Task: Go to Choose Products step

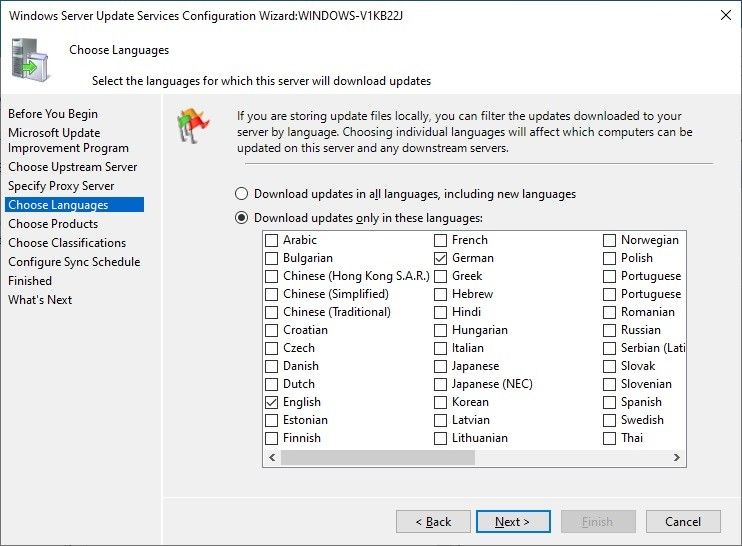Action: 53,224
